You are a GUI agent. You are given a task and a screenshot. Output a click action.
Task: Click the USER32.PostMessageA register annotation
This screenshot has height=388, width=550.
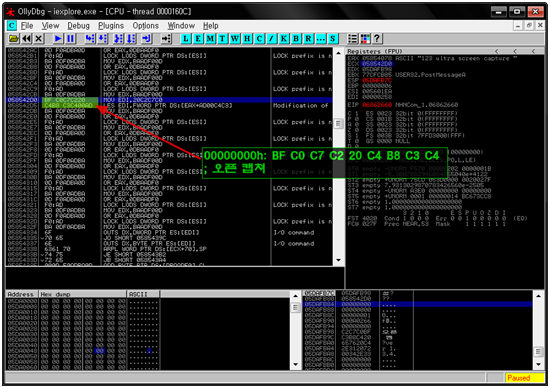[430, 75]
